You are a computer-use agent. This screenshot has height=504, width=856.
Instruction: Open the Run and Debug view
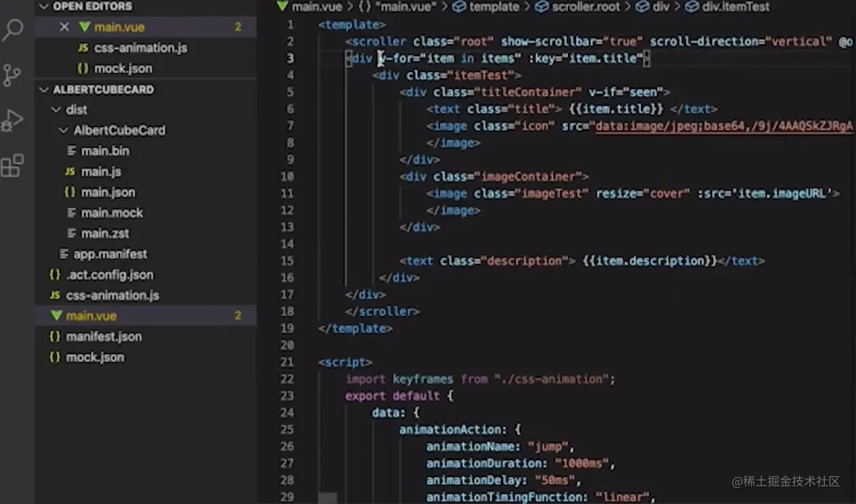click(13, 120)
